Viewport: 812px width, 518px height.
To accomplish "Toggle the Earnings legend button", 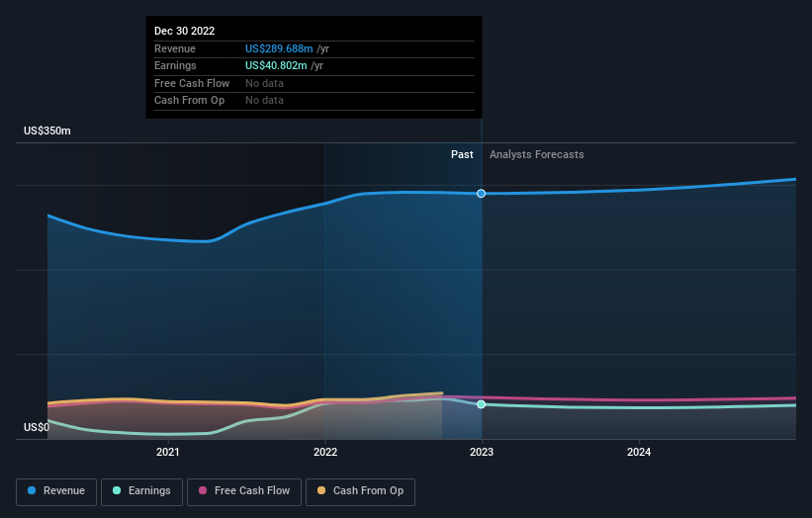I will tap(141, 491).
